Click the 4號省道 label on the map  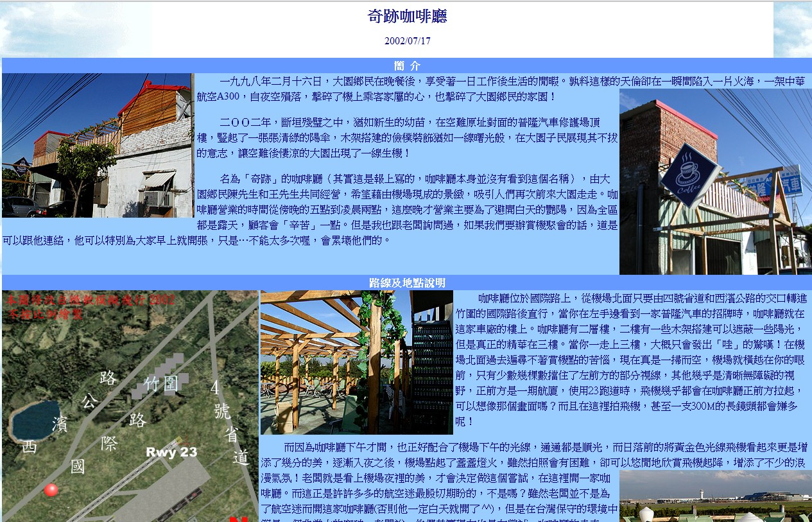231,424
